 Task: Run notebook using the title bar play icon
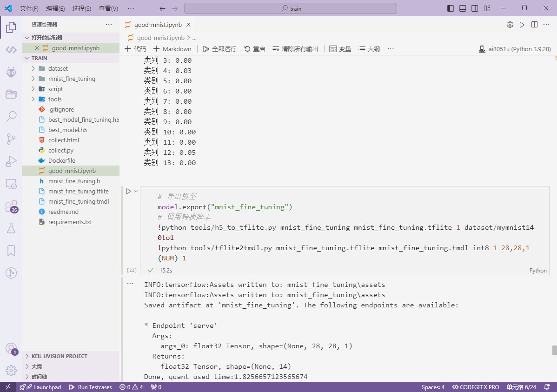click(x=522, y=25)
